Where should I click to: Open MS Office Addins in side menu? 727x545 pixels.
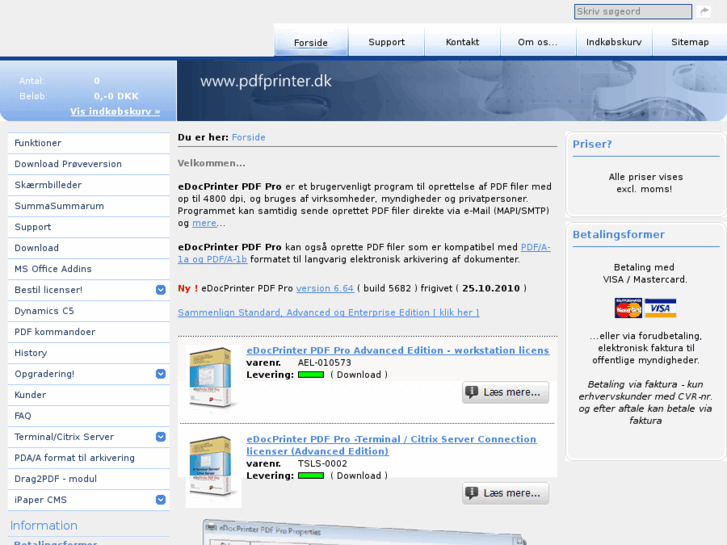[x=89, y=269]
